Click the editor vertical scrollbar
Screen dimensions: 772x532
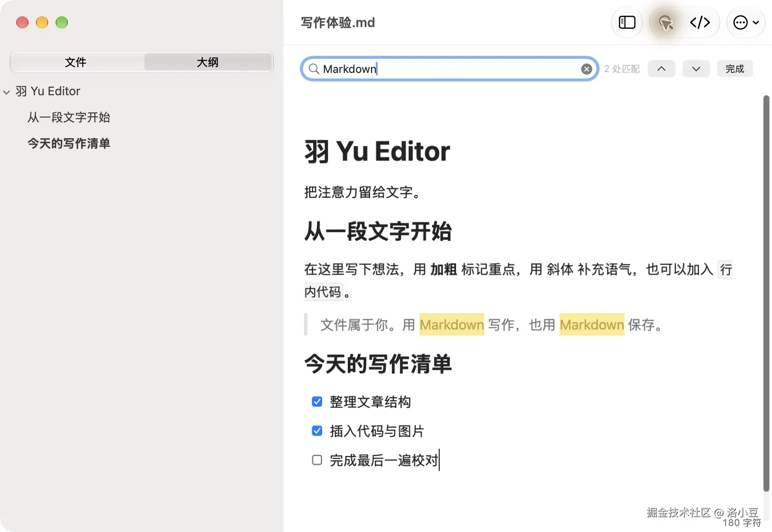tap(766, 293)
